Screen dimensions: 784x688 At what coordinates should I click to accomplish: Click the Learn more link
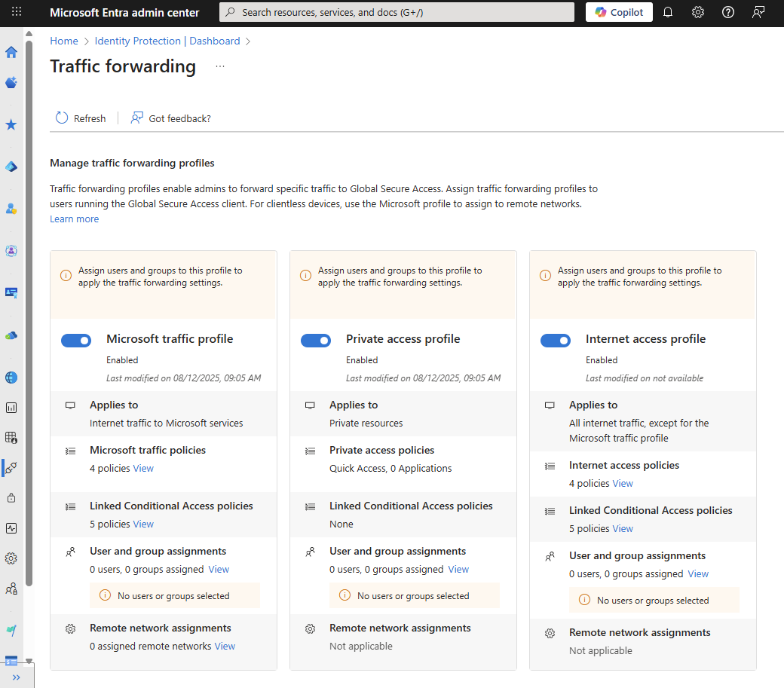(74, 219)
